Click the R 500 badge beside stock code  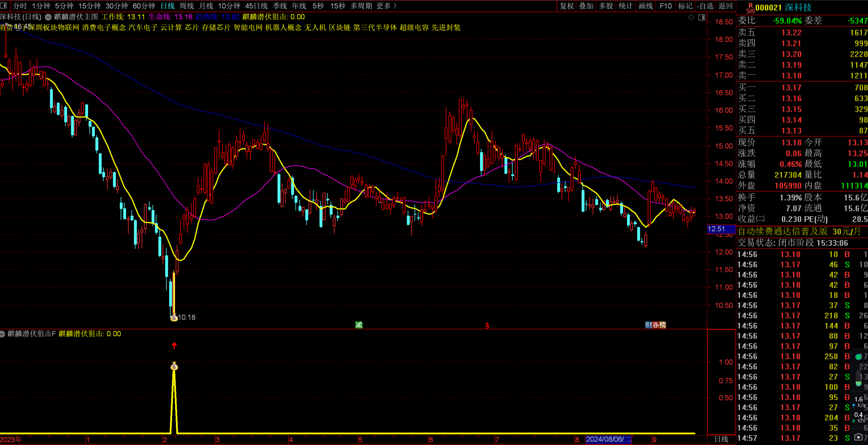750,8
